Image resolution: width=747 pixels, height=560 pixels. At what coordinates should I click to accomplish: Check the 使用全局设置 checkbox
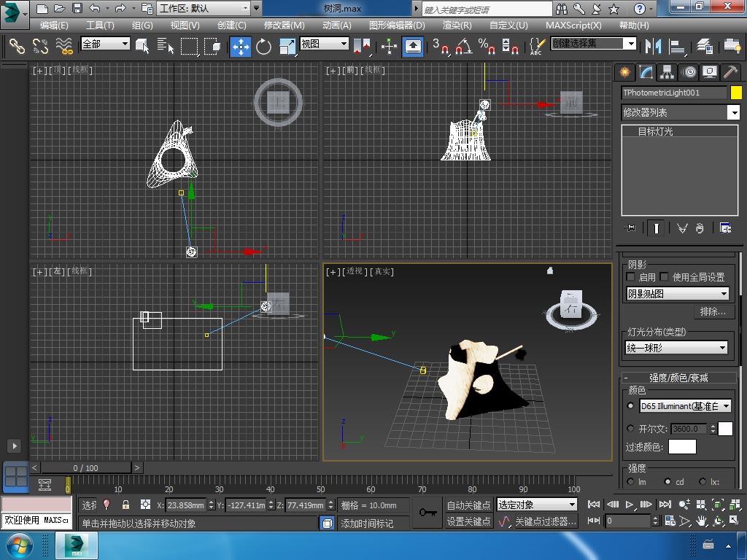pos(665,277)
